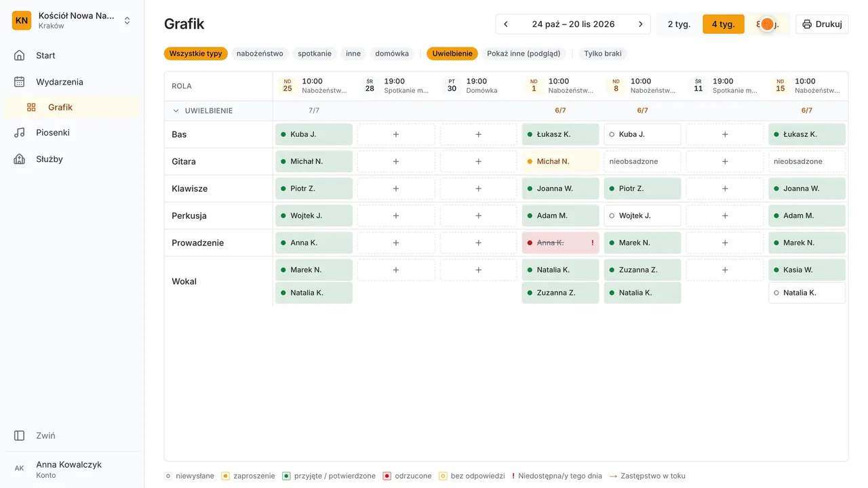Open the 25 Nabożeństwo 10:00 column header
The height and width of the screenshot is (488, 868).
(x=314, y=86)
